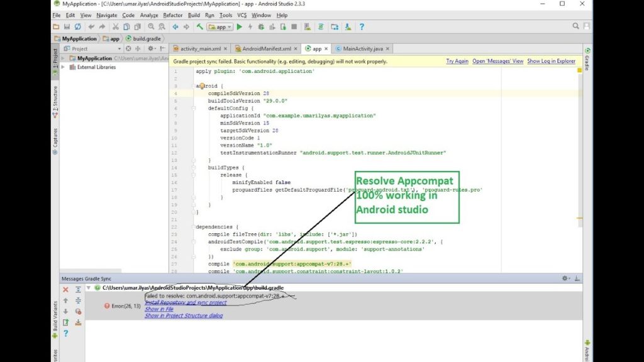Click the fold marker on the line starting 'buildTypes {'
The image size is (644, 362).
pos(194,167)
